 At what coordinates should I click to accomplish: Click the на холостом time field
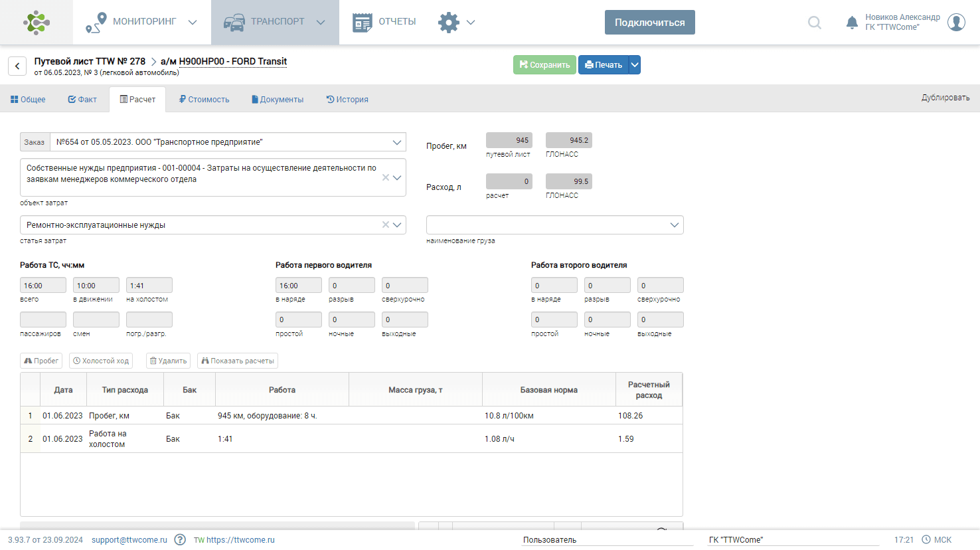point(149,285)
